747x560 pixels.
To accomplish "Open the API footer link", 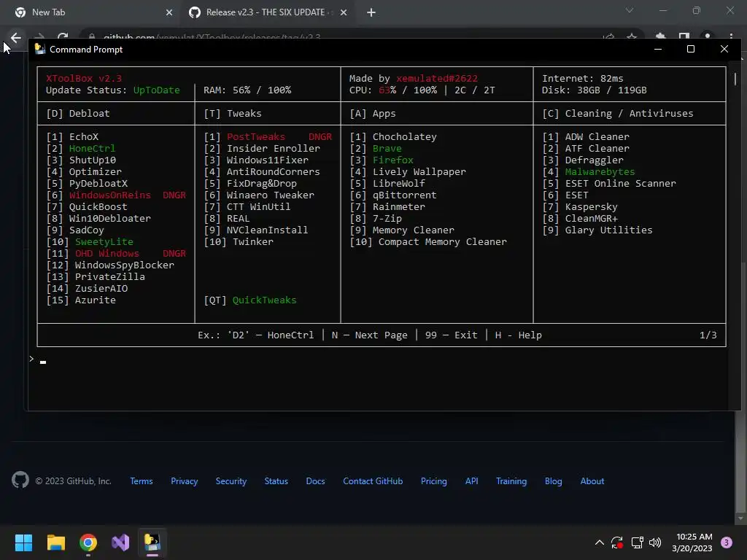I will pyautogui.click(x=472, y=481).
